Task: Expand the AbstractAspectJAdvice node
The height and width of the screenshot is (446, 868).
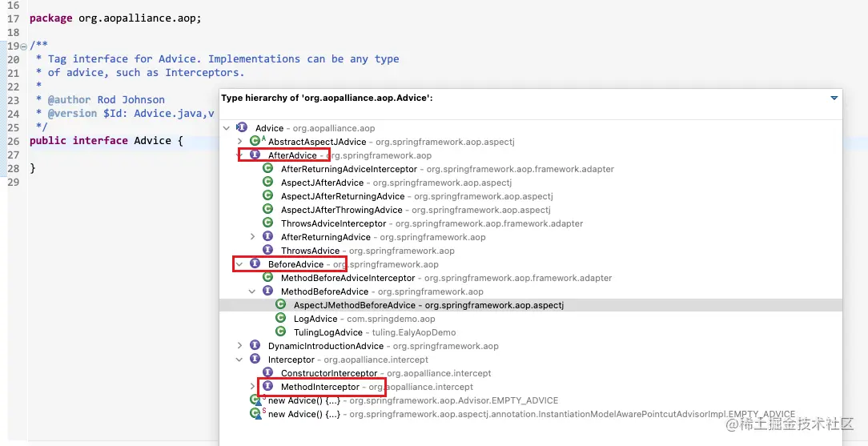Action: click(239, 142)
